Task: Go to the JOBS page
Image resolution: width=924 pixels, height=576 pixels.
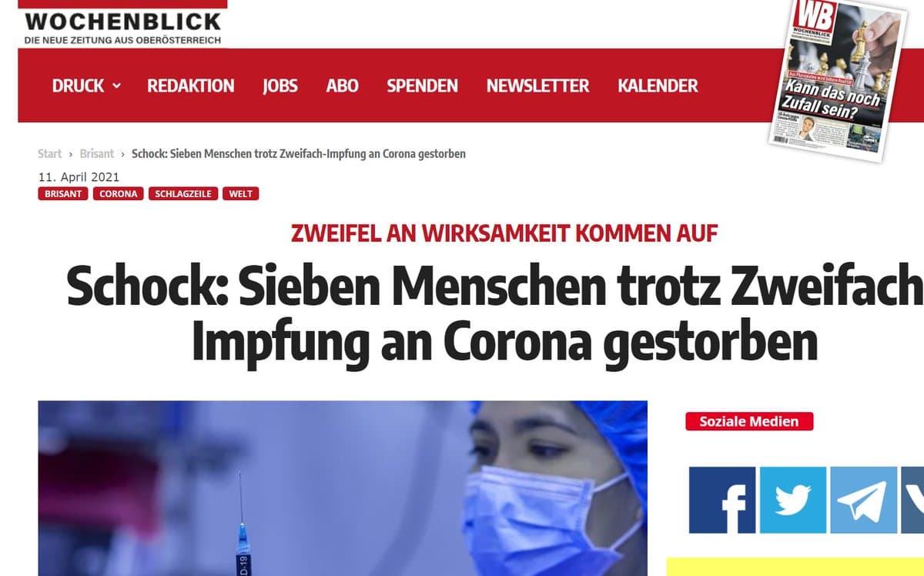Action: (280, 85)
